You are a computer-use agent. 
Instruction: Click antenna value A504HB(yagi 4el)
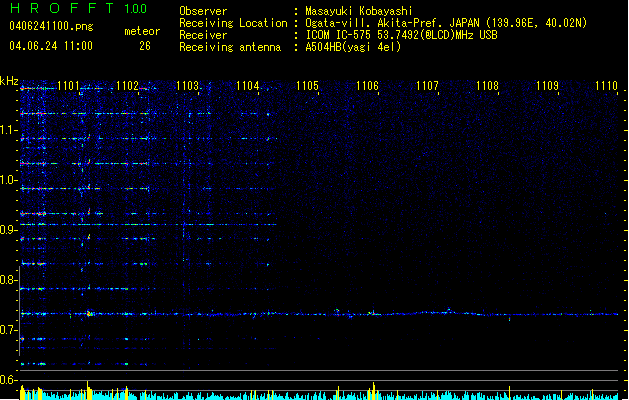point(353,47)
